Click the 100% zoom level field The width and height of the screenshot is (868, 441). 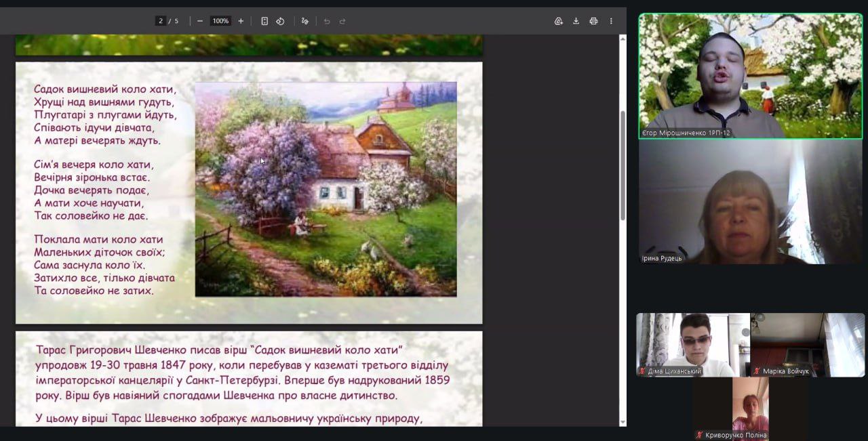(x=220, y=21)
